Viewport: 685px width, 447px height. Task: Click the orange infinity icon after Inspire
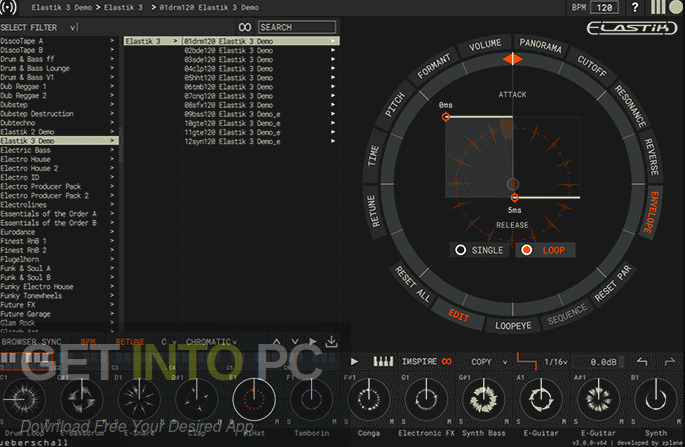446,361
